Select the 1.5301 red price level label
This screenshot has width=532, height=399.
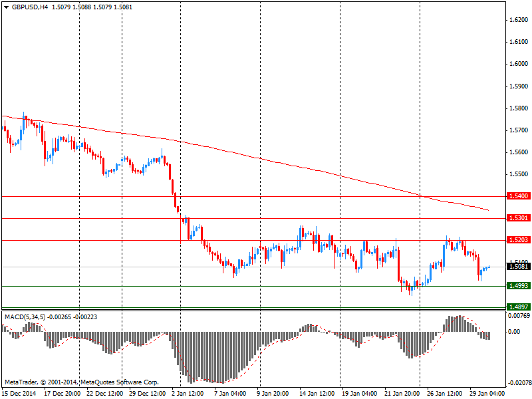(519, 218)
